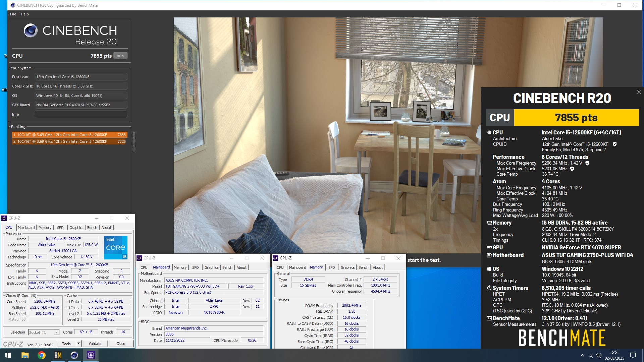The height and width of the screenshot is (362, 644).
Task: Open the Help menu in Cinebench
Action: click(x=25, y=14)
